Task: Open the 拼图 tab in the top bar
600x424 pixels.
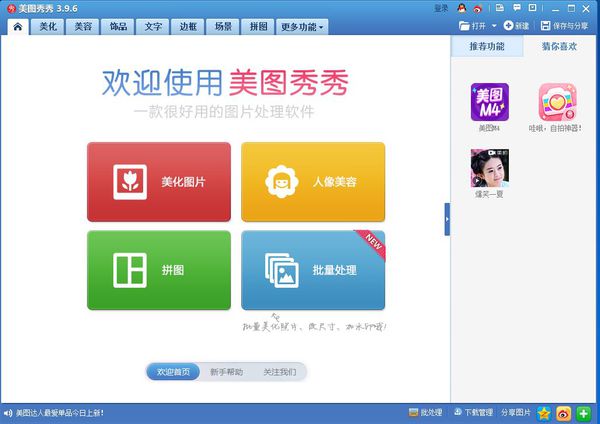Action: pos(258,27)
